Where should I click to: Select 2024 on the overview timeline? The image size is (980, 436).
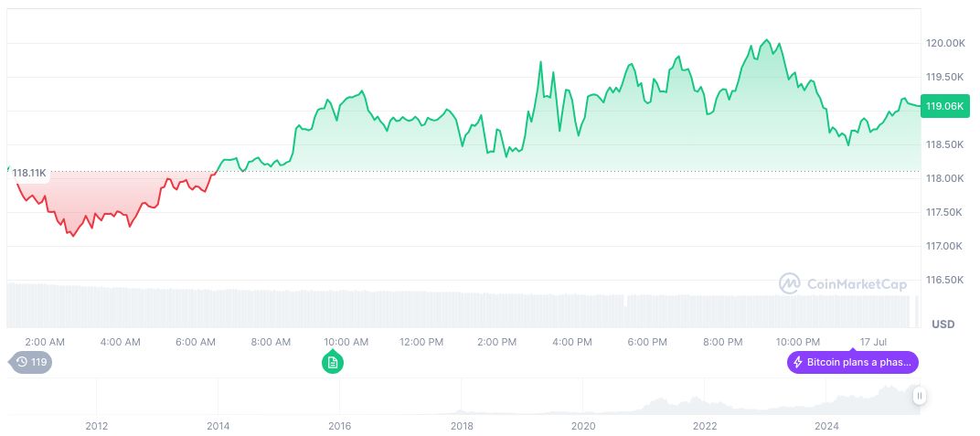click(826, 426)
